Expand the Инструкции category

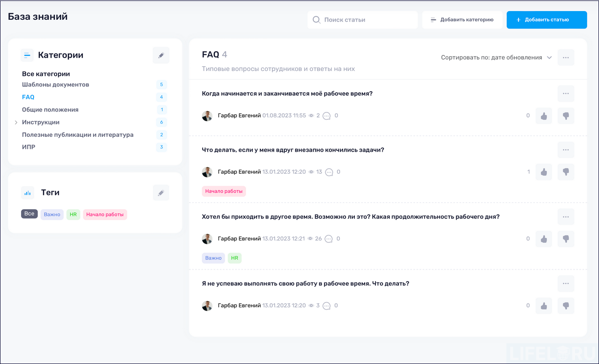[x=17, y=122]
